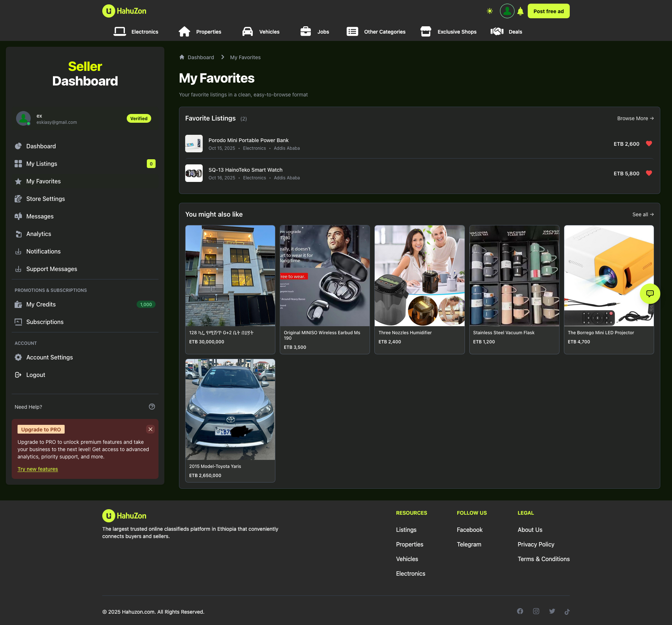This screenshot has width=672, height=625.
Task: Open Electronics category in top navigation
Action: (x=136, y=32)
